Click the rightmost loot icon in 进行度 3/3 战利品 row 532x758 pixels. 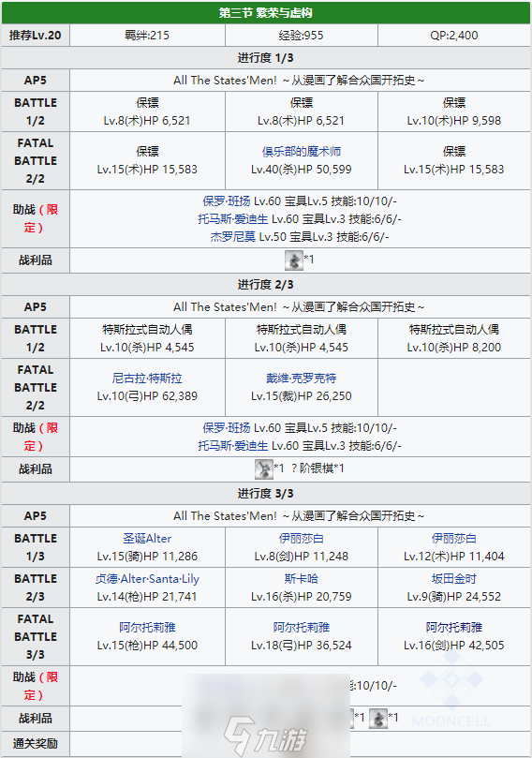(x=378, y=719)
